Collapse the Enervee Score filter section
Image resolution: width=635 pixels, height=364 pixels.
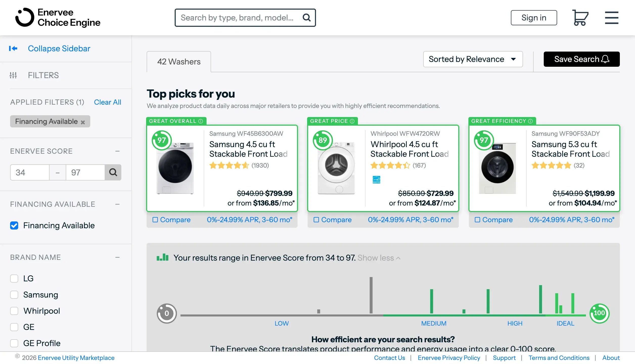[x=117, y=151]
